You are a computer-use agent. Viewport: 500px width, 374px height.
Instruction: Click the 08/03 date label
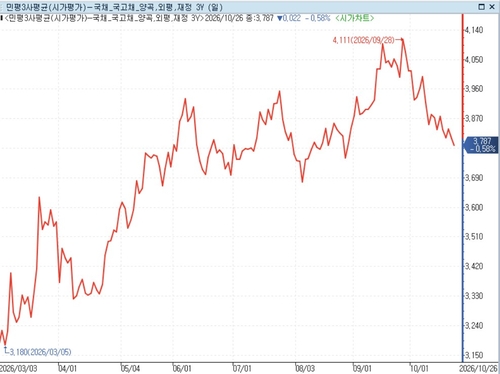(x=305, y=369)
